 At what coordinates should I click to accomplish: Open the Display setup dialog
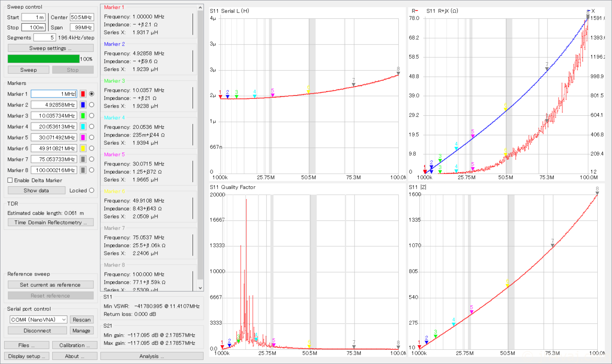point(27,356)
